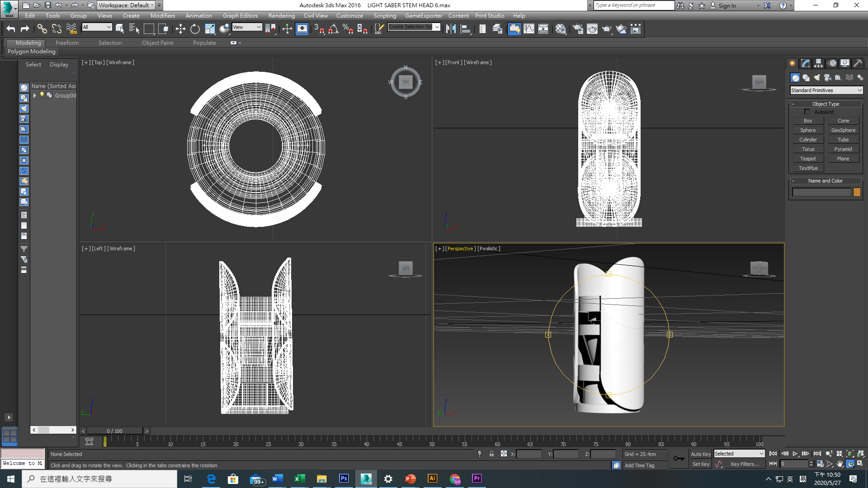Open the selection filter All dropdown
Image resolution: width=868 pixels, height=488 pixels.
pos(97,27)
